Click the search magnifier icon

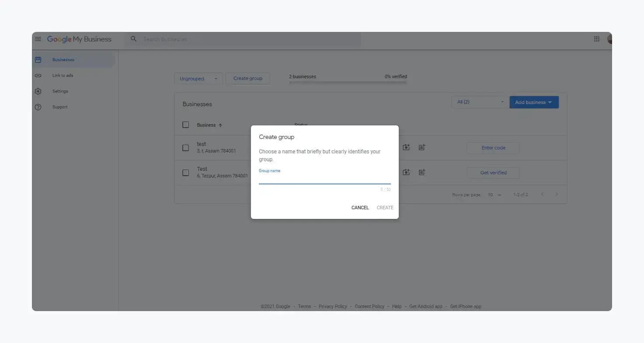(x=134, y=39)
